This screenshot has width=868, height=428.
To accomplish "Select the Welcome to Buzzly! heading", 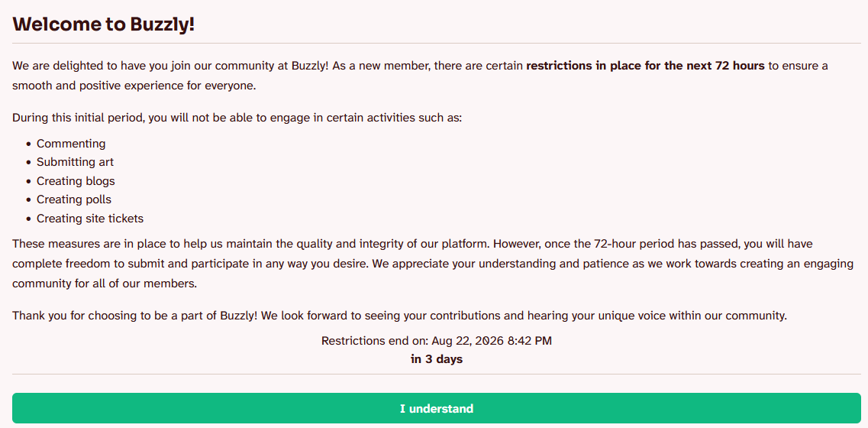I will [104, 24].
